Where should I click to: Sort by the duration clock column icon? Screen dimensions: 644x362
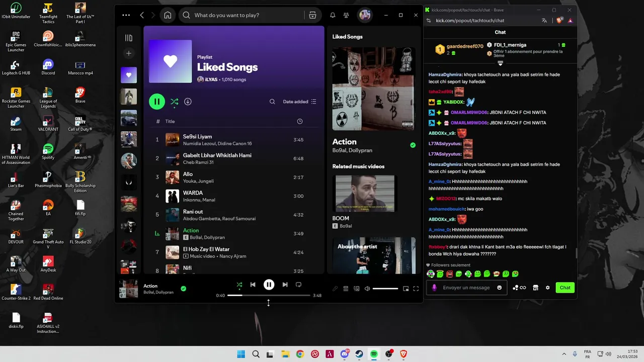point(300,121)
